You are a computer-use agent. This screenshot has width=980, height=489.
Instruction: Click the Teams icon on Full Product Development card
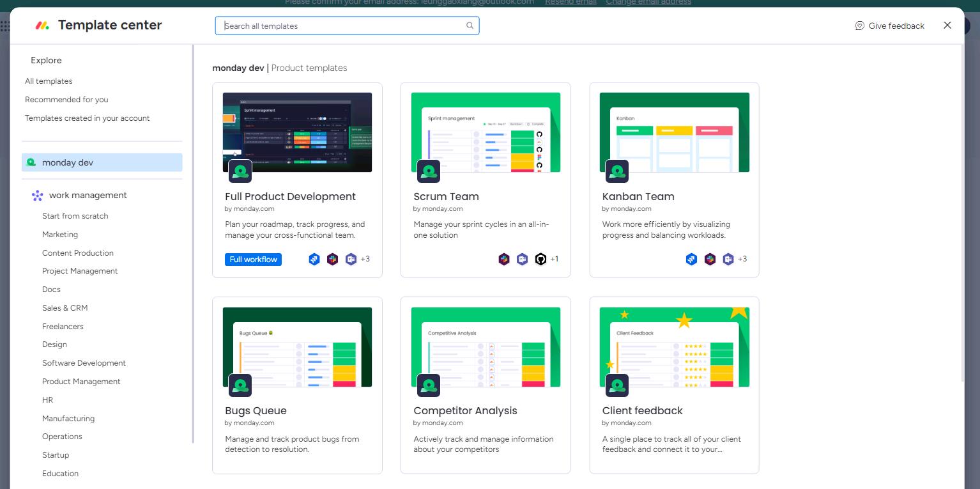[x=351, y=259]
